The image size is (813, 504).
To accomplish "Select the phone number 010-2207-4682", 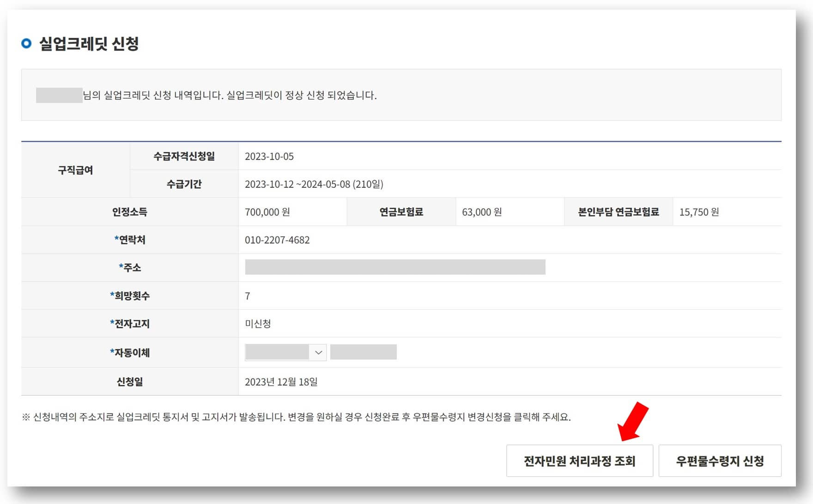I will [x=277, y=240].
